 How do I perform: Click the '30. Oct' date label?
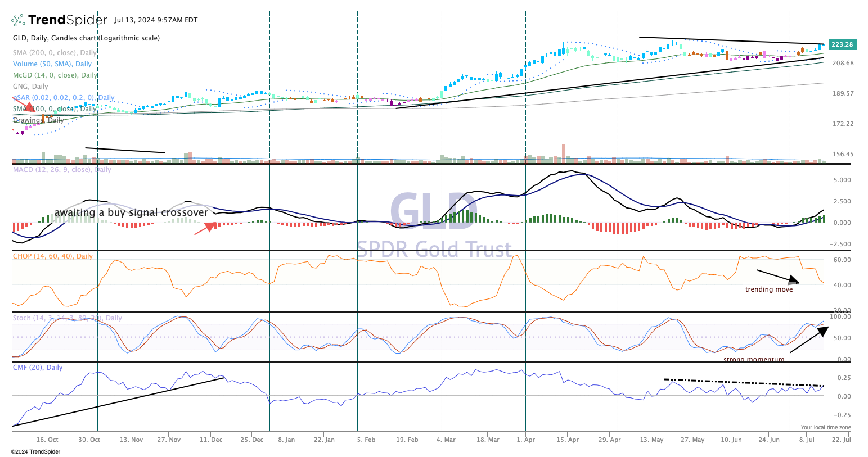click(x=89, y=440)
